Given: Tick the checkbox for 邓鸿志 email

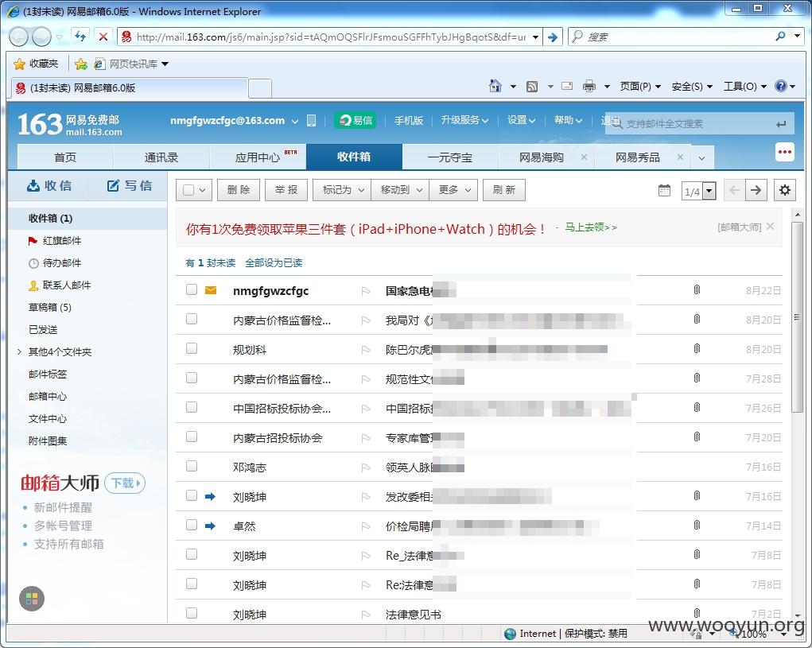Looking at the screenshot, I should [x=192, y=467].
